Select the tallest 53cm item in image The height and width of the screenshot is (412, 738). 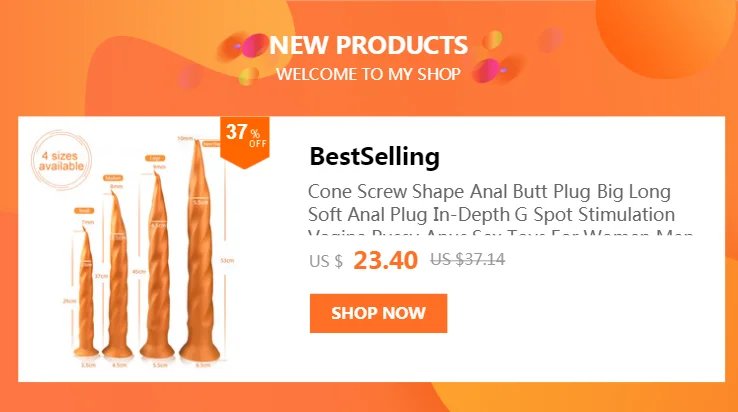tap(200, 250)
